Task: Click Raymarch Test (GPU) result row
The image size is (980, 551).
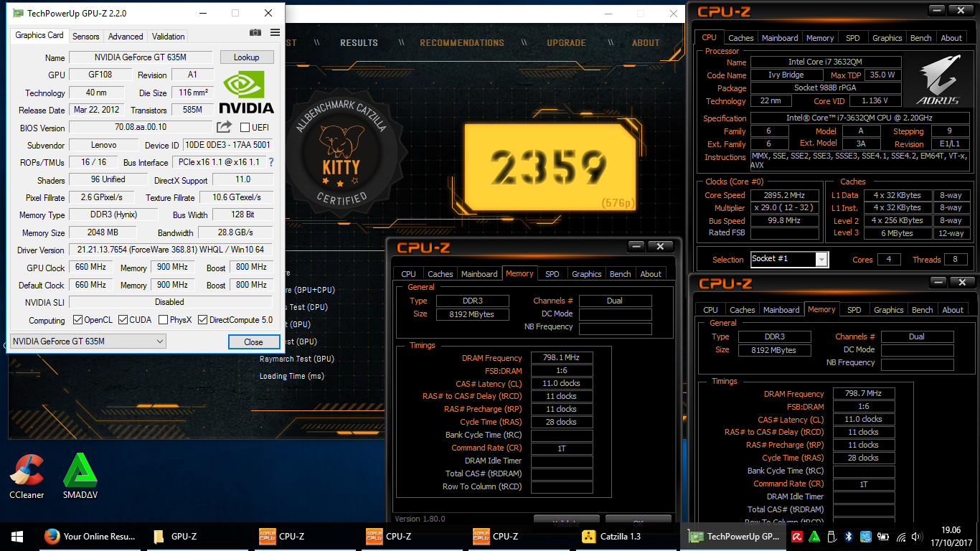Action: coord(297,359)
